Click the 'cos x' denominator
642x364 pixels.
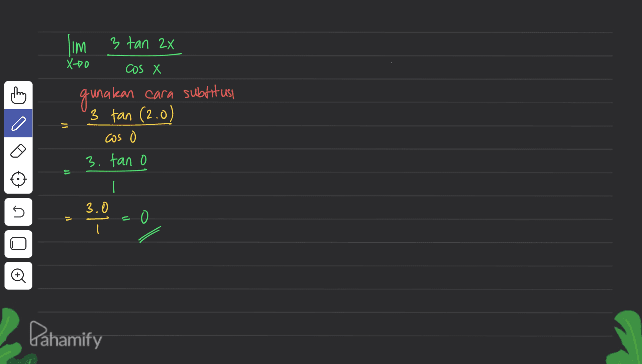tap(143, 69)
